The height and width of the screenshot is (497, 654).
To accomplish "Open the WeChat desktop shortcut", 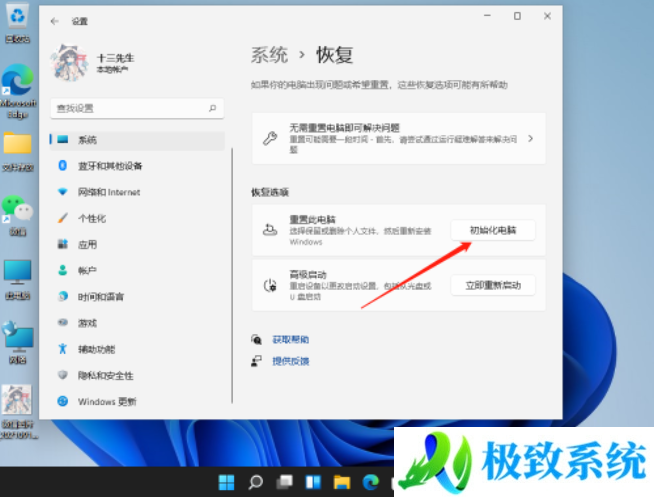I will click(x=18, y=215).
